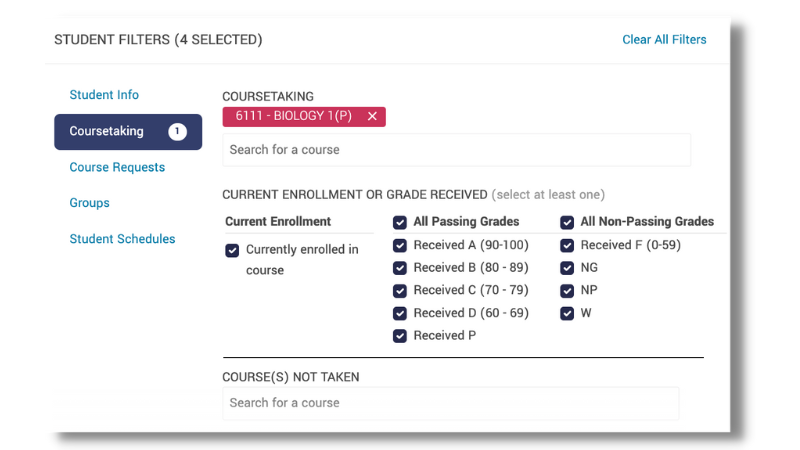
Task: Go to Student Schedules filters
Action: coord(122,239)
